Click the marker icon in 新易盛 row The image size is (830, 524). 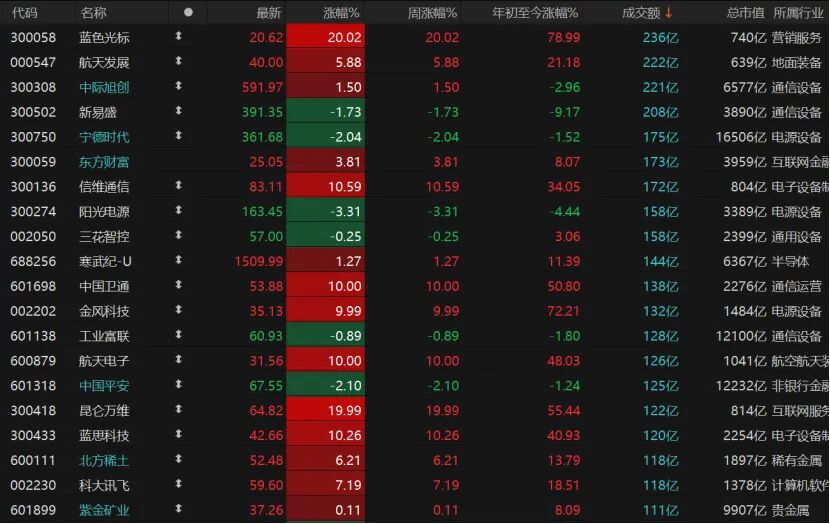point(179,112)
